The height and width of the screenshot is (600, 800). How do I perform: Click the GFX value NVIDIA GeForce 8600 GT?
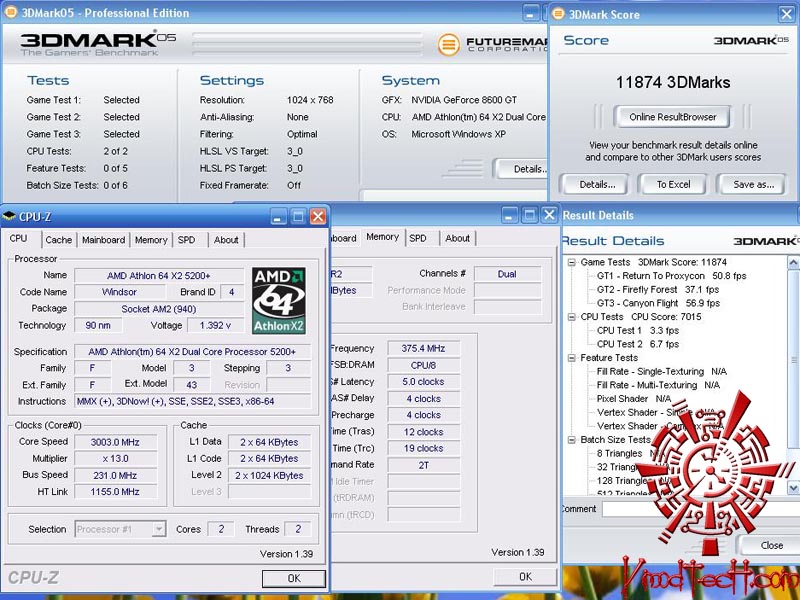pos(464,100)
